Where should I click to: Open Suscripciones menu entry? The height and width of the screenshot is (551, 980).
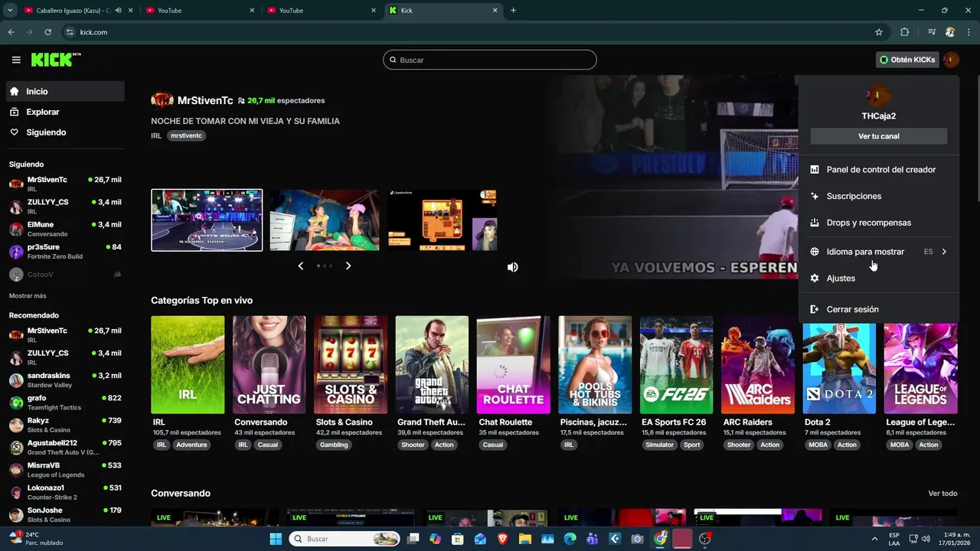878,197
